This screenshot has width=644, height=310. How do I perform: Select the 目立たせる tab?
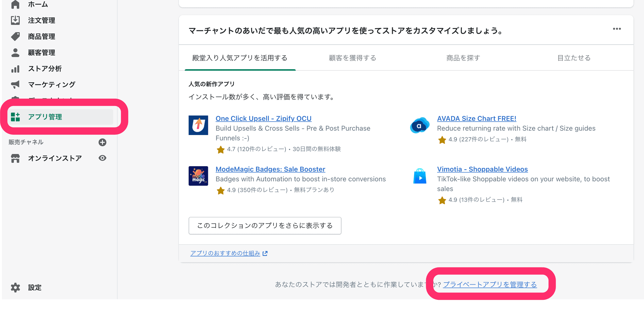pyautogui.click(x=574, y=58)
